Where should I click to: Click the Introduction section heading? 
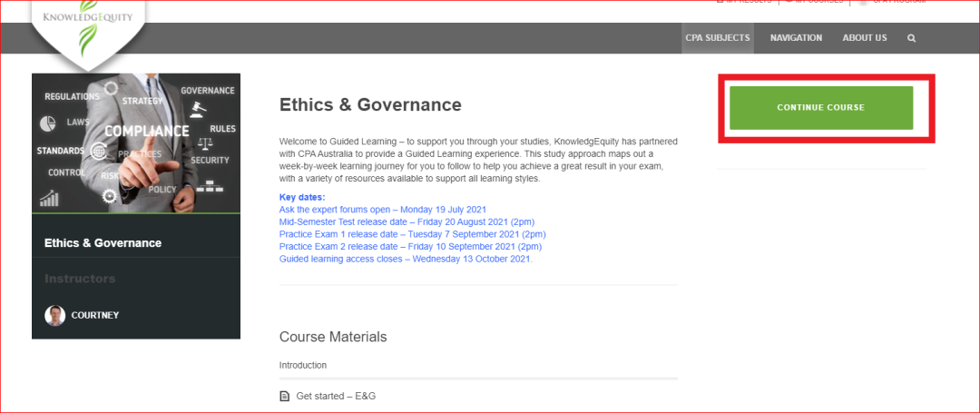click(303, 365)
